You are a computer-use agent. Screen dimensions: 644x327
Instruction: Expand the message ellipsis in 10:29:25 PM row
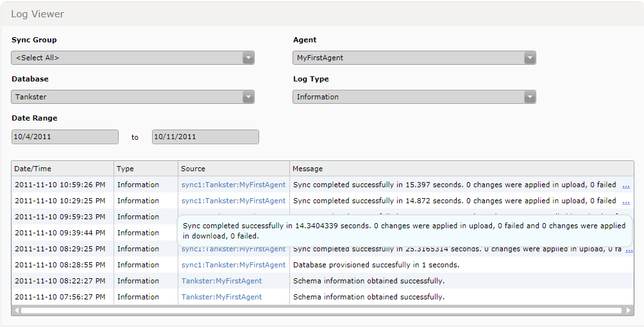[x=626, y=201]
